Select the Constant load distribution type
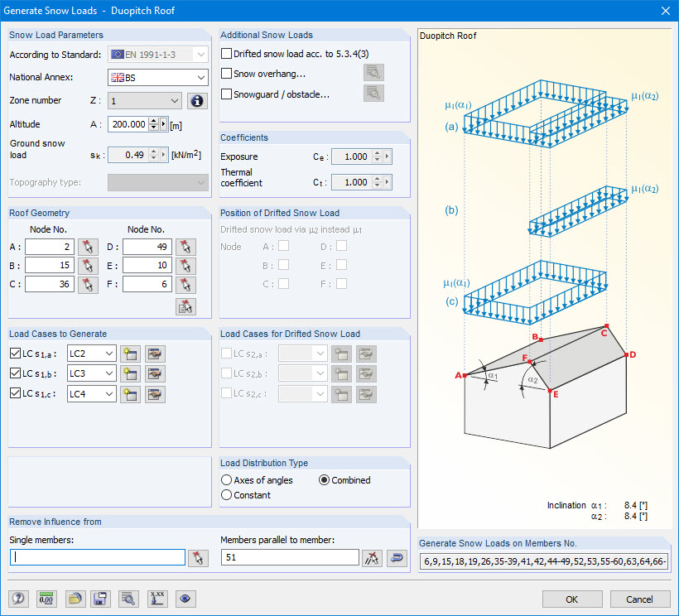 pyautogui.click(x=227, y=493)
